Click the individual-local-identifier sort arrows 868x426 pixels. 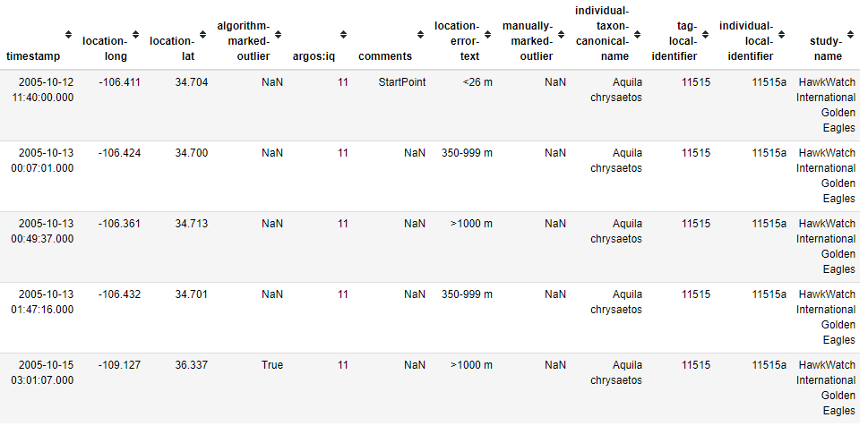[782, 34]
